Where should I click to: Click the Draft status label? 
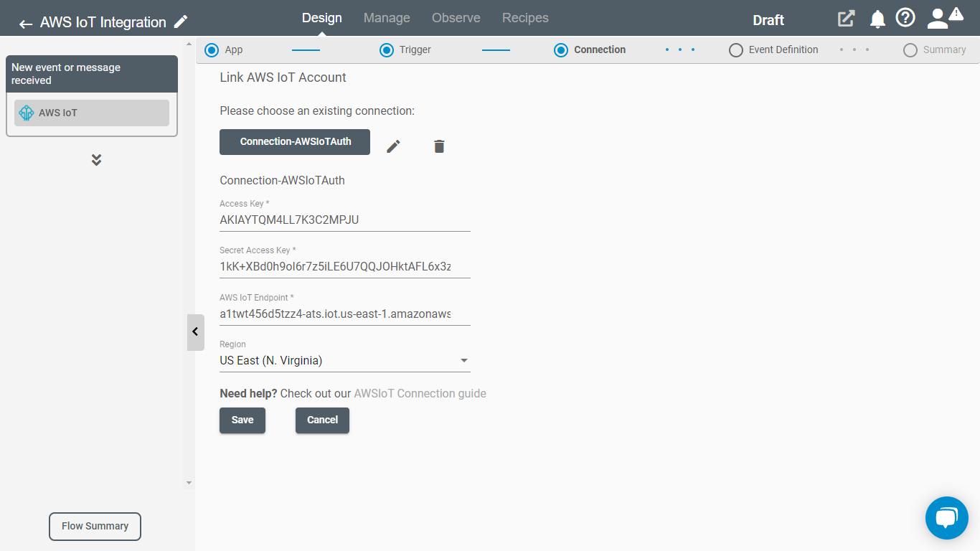(768, 20)
